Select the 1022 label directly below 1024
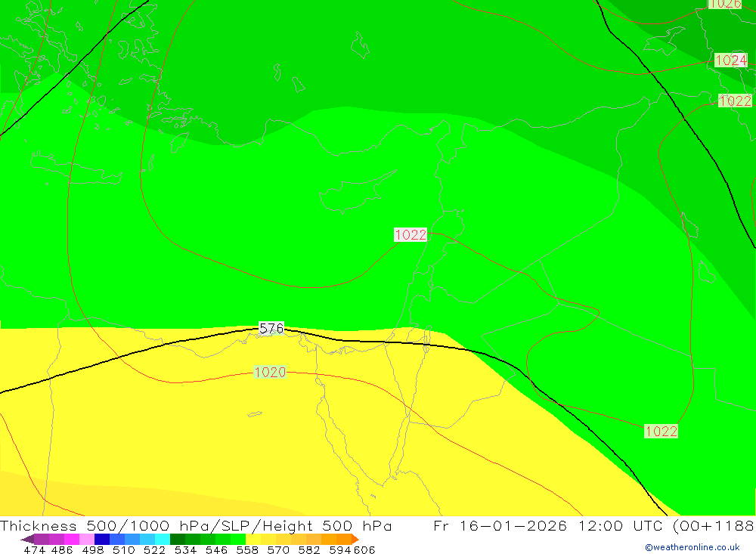 click(735, 101)
